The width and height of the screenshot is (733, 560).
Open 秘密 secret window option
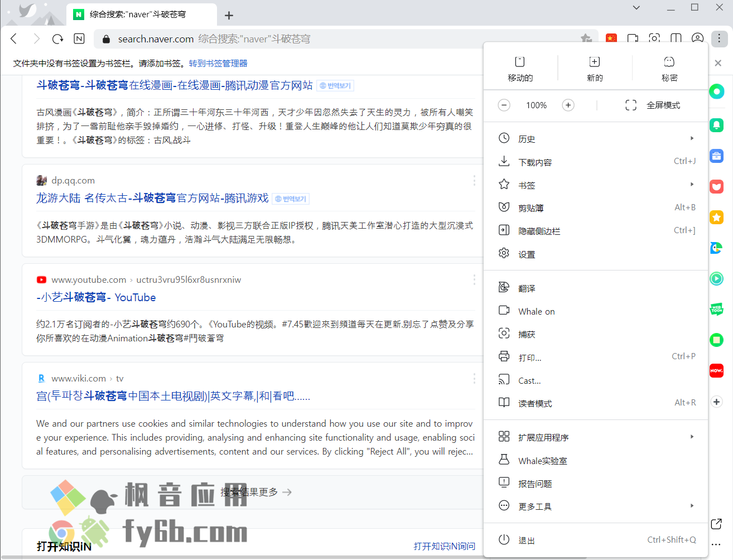(x=669, y=69)
